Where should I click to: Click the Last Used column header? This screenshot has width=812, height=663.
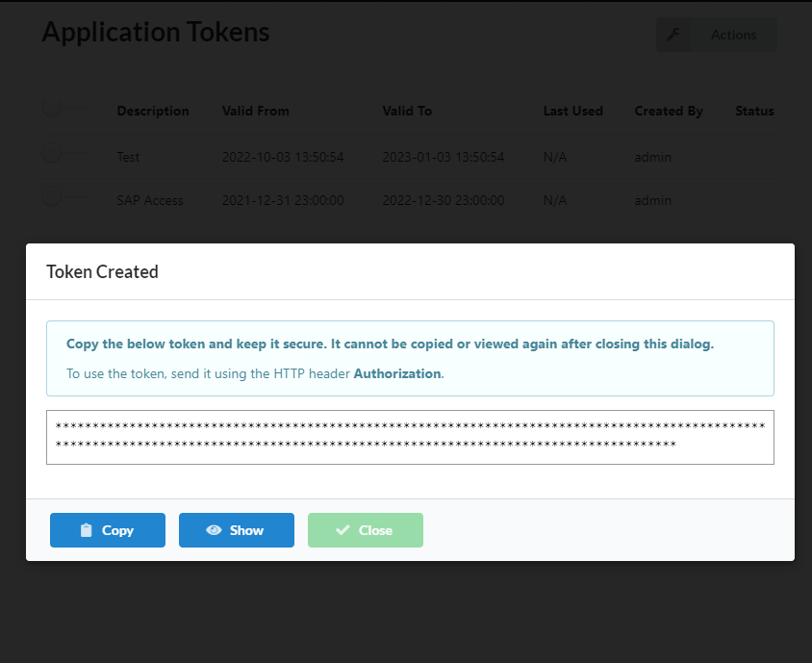[572, 111]
